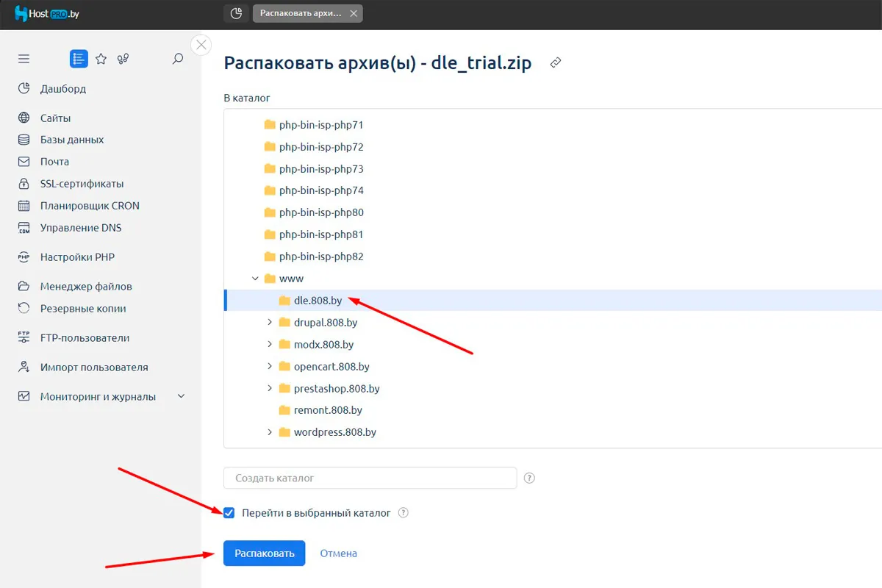
Task: Select the prestashop.808.by folder
Action: [x=337, y=388]
